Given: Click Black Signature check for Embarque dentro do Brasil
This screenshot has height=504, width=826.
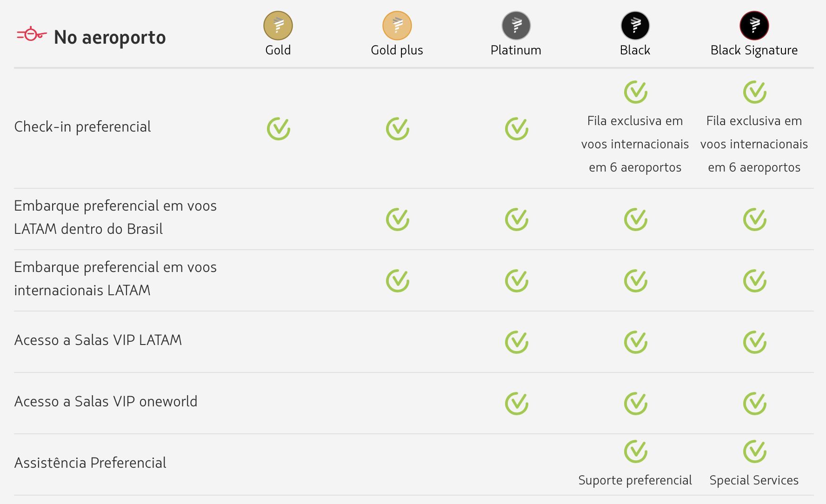Looking at the screenshot, I should pos(755,219).
